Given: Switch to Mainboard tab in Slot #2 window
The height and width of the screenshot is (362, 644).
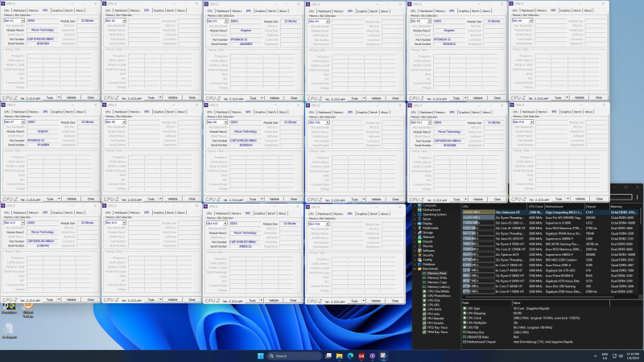Looking at the screenshot, I should (121, 10).
